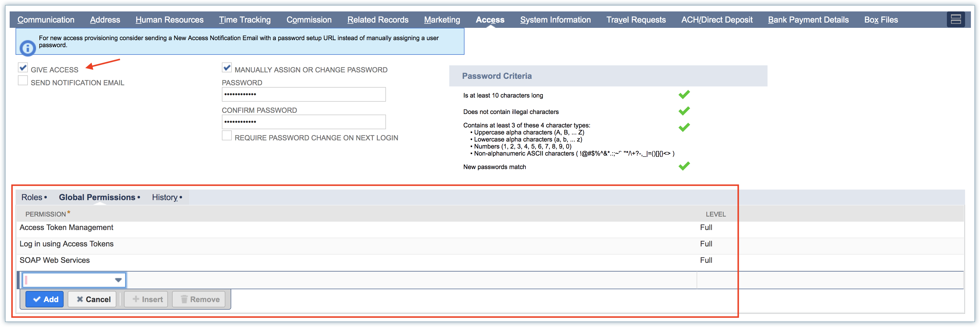The height and width of the screenshot is (327, 980).
Task: Enable Send Notification Email checkbox
Action: (x=23, y=81)
